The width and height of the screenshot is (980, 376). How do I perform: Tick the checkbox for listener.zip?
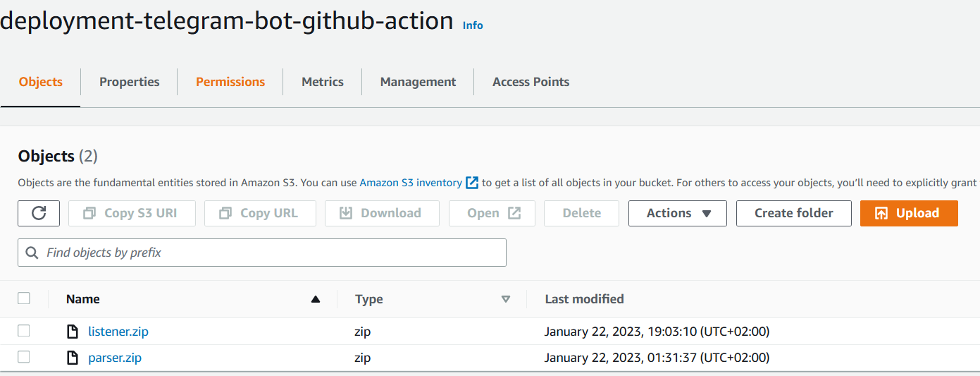coord(24,331)
